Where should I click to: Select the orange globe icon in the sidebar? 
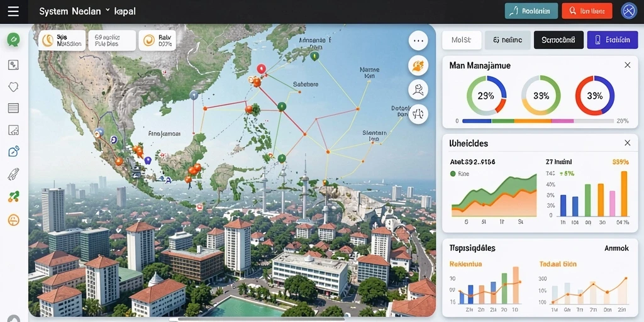[14, 219]
